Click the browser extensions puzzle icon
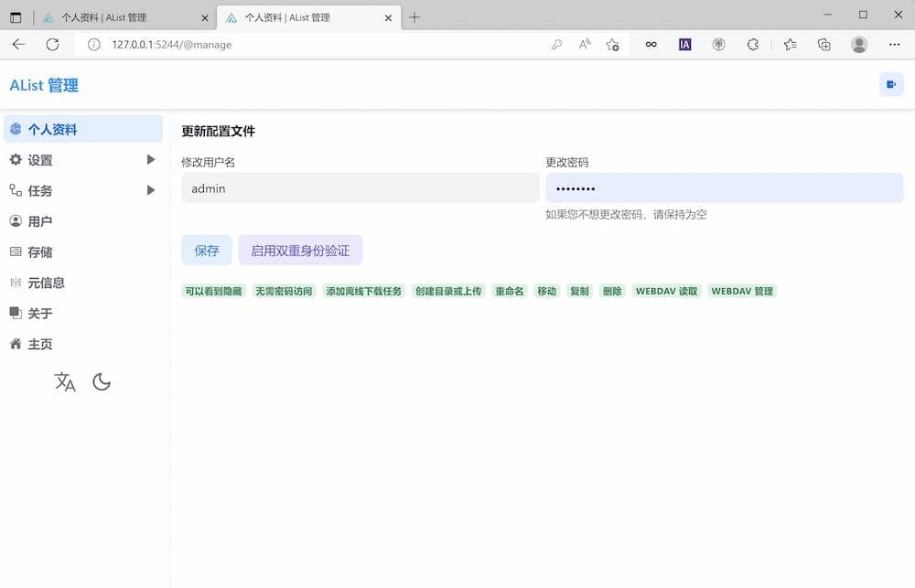 (x=753, y=44)
